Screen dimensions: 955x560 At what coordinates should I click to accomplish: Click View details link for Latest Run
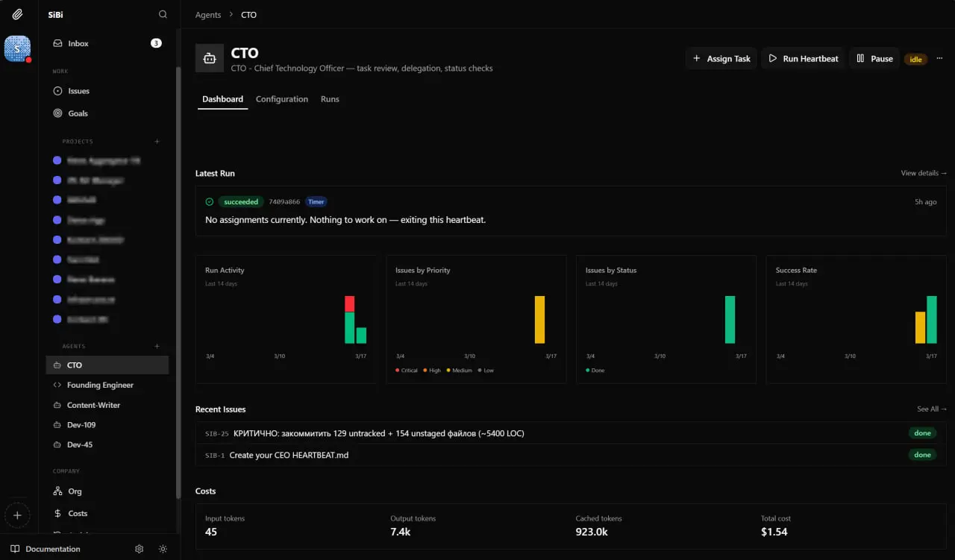pyautogui.click(x=923, y=173)
